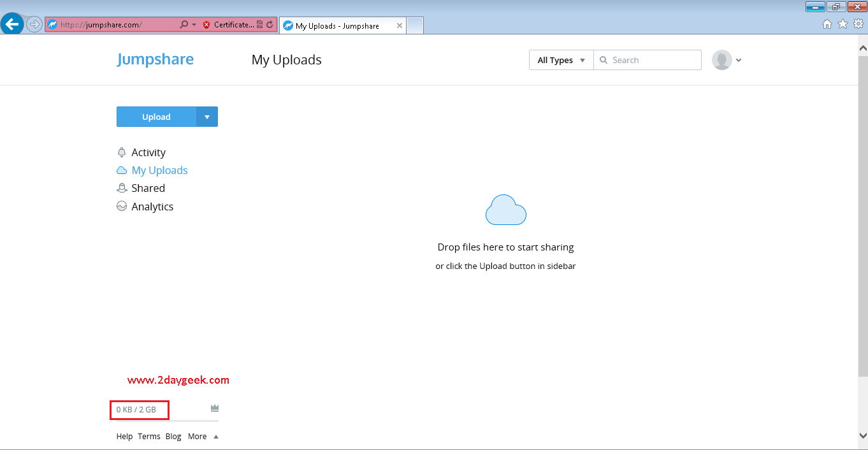This screenshot has height=450, width=868.
Task: Open My Uploads in sidebar
Action: pos(159,170)
